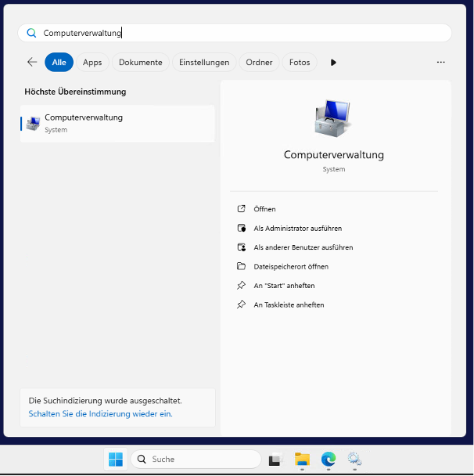The width and height of the screenshot is (474, 476).
Task: Open File Explorer from the taskbar
Action: pos(302,460)
